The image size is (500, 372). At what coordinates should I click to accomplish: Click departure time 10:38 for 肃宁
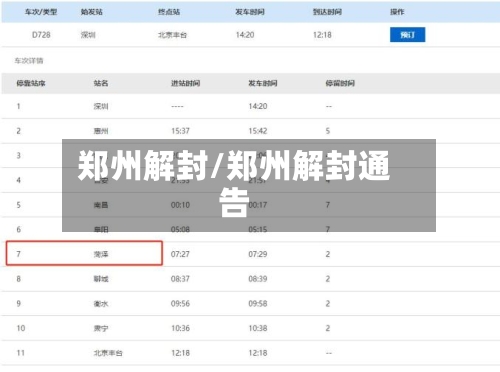coord(258,328)
